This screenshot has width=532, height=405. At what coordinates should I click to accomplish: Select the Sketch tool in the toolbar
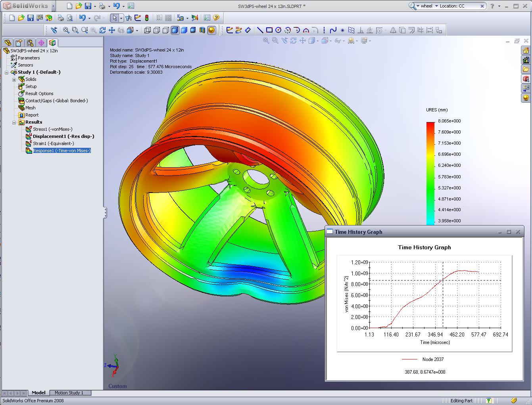[x=229, y=30]
